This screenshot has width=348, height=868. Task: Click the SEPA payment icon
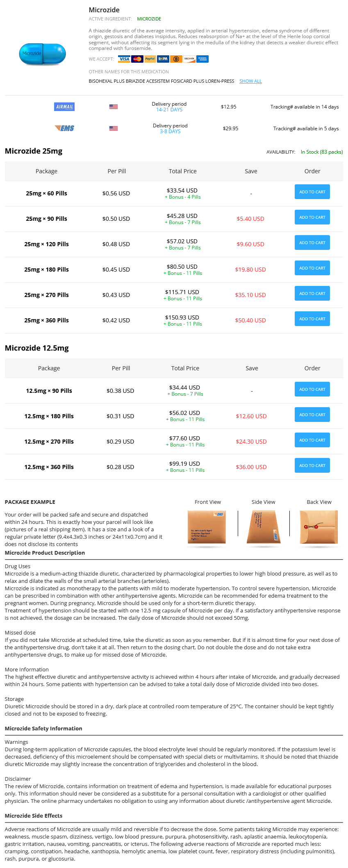tap(163, 59)
